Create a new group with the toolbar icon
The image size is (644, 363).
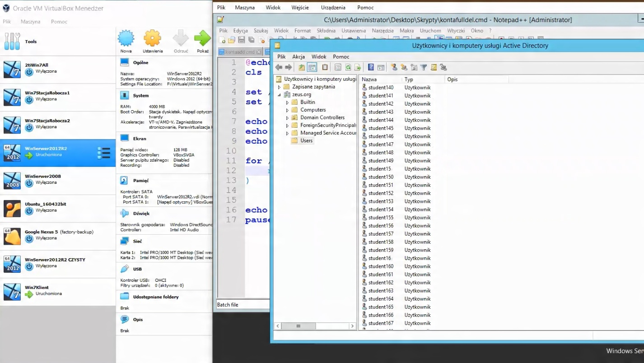tap(404, 67)
